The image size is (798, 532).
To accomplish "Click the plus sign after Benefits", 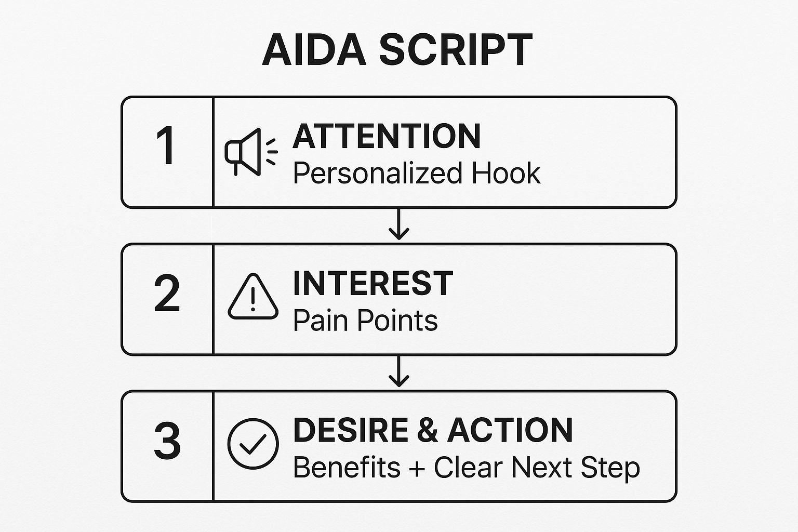I will pos(417,468).
